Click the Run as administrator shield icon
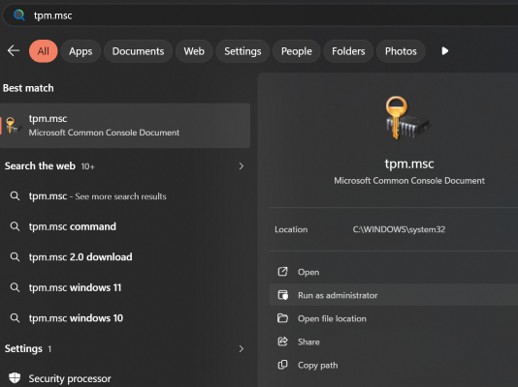The height and width of the screenshot is (387, 518). click(283, 295)
